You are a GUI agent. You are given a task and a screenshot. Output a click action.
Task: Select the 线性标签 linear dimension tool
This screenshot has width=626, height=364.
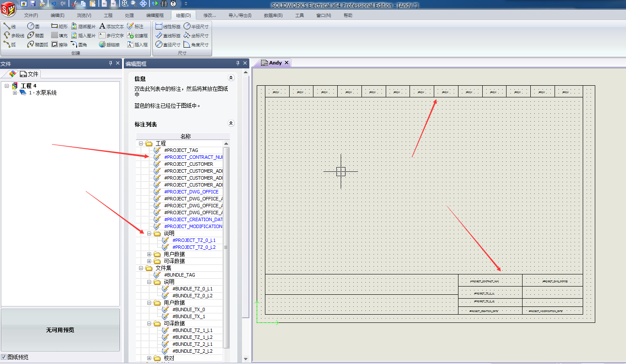(x=168, y=26)
